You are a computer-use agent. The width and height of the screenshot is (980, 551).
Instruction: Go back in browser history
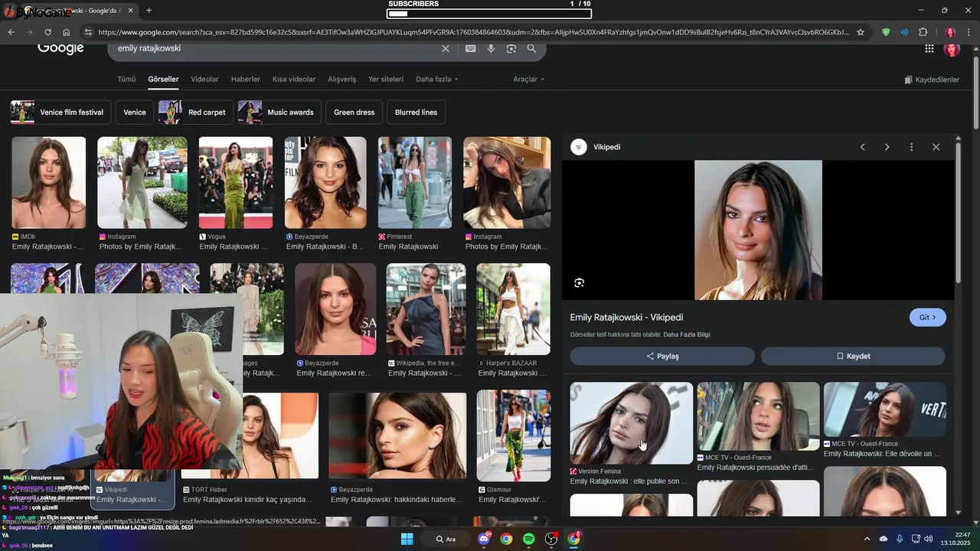[x=11, y=32]
